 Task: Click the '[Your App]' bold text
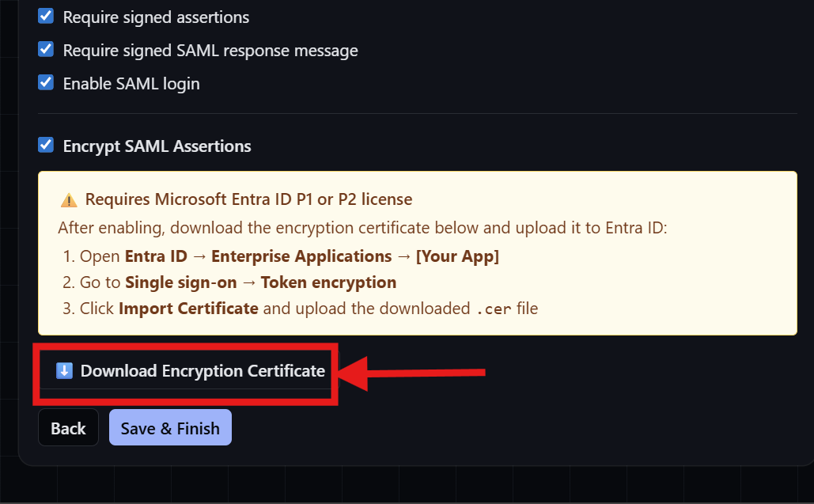coord(457,256)
